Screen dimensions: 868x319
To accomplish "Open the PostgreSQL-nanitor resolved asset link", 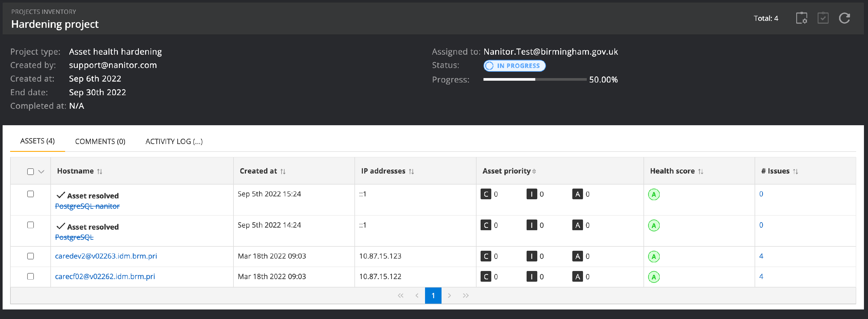I will coord(87,206).
